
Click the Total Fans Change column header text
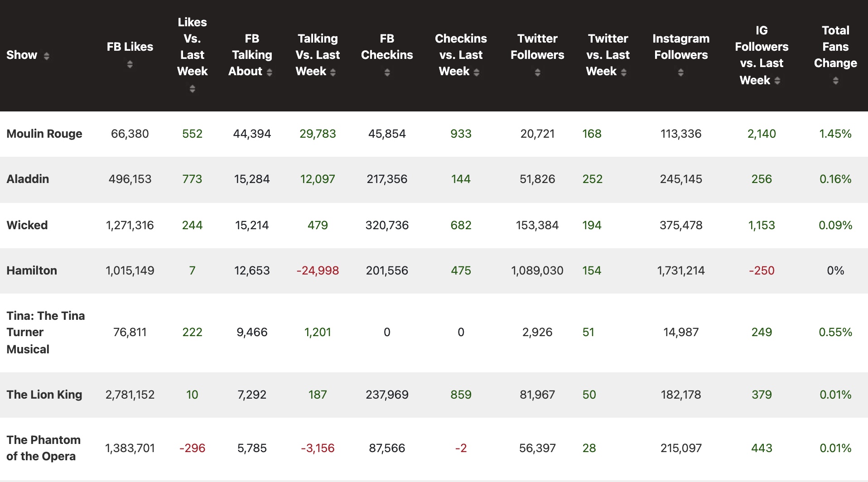tap(835, 47)
